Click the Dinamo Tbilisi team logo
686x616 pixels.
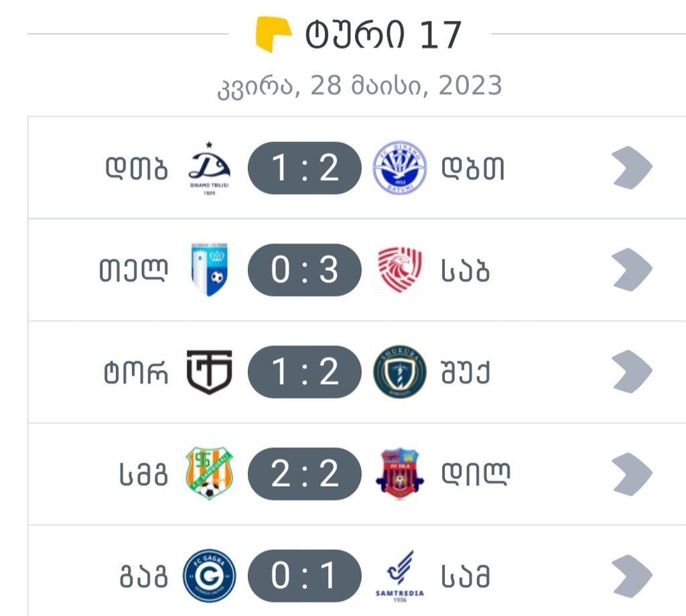tap(209, 168)
